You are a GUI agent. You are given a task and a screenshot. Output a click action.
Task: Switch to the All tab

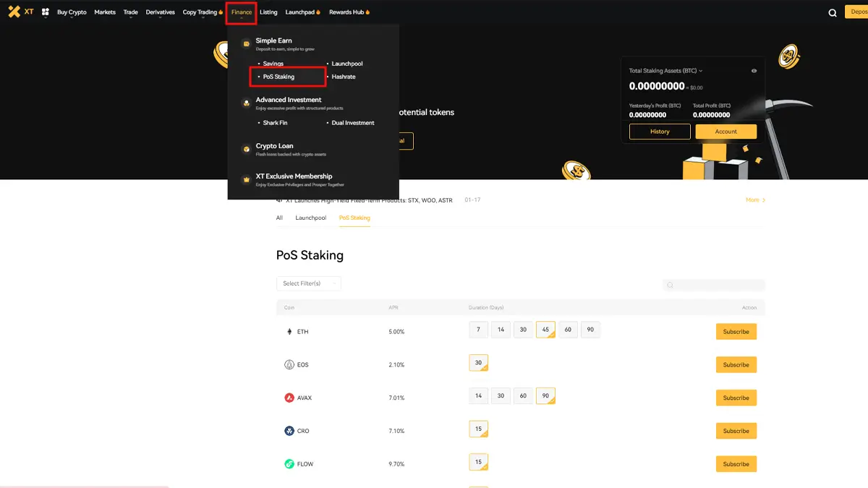click(x=279, y=218)
